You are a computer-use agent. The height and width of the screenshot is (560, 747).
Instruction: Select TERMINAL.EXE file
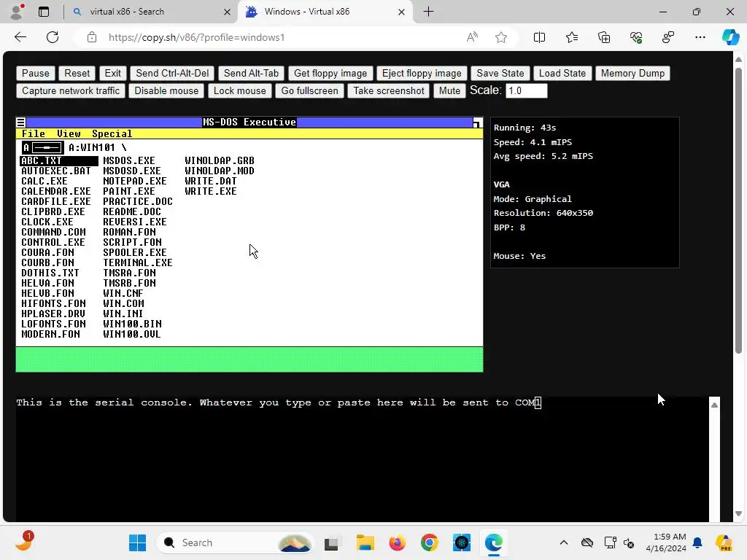(138, 262)
